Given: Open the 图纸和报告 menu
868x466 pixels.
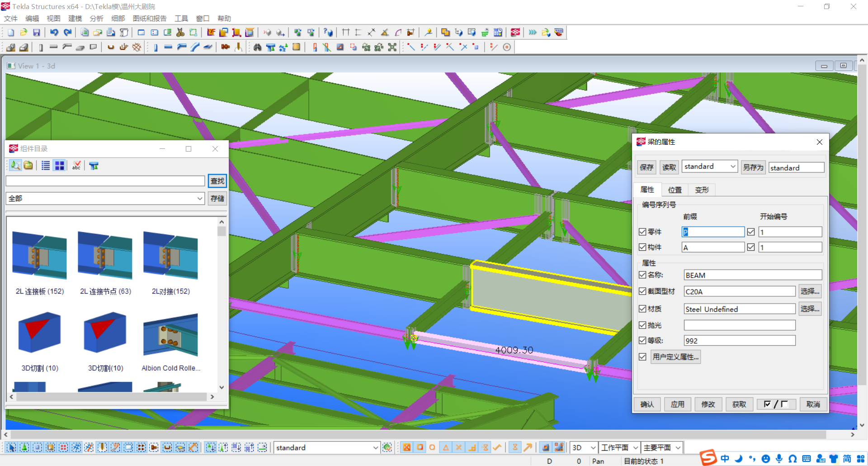Looking at the screenshot, I should [150, 19].
